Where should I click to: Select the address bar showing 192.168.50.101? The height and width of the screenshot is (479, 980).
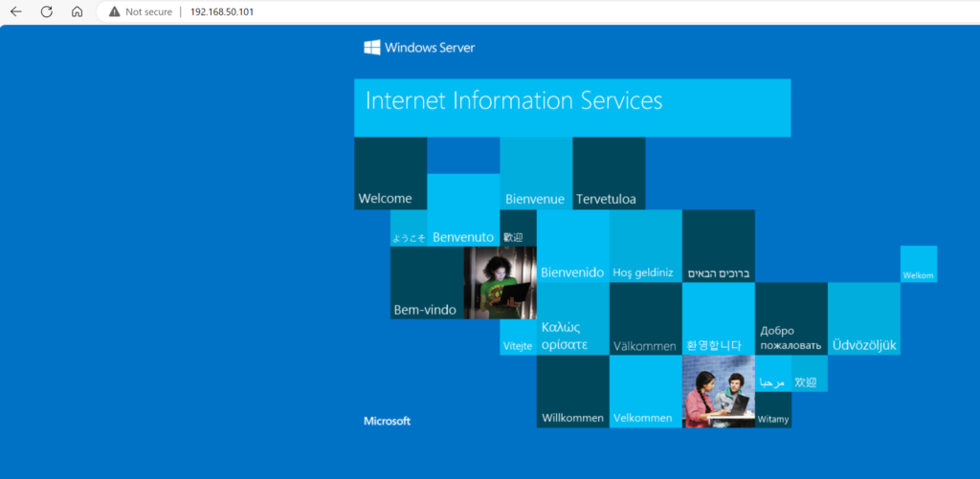point(538,11)
